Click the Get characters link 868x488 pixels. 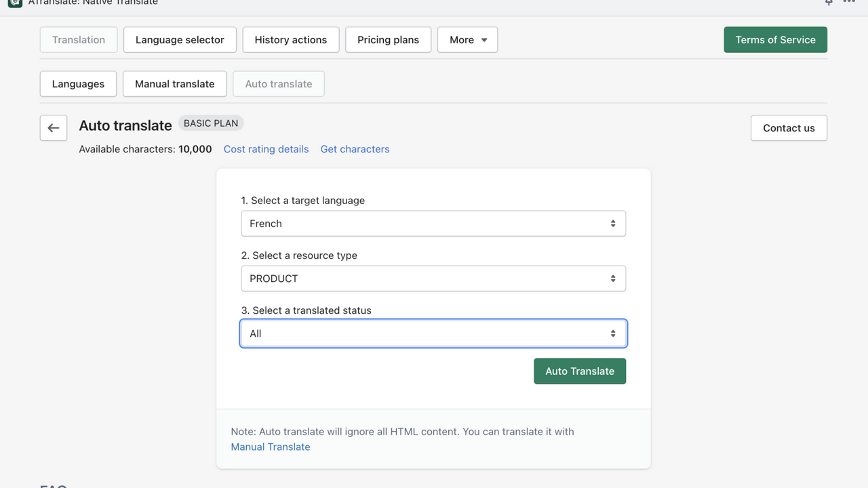click(355, 148)
